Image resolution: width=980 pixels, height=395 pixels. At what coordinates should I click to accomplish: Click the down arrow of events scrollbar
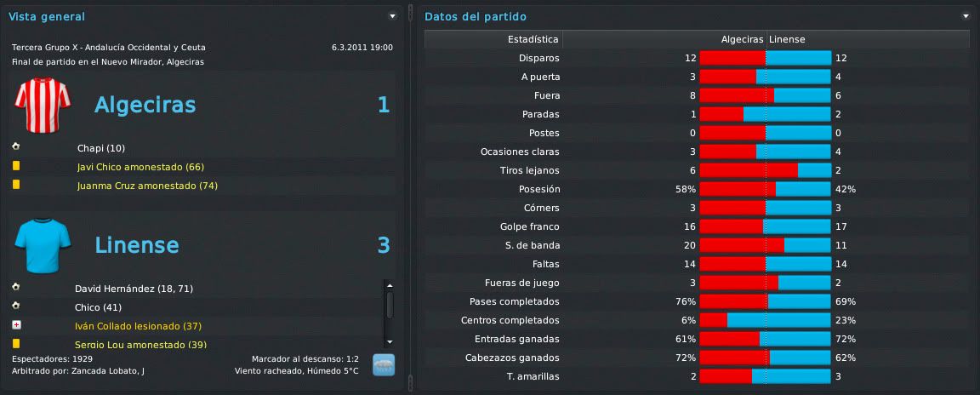point(390,342)
